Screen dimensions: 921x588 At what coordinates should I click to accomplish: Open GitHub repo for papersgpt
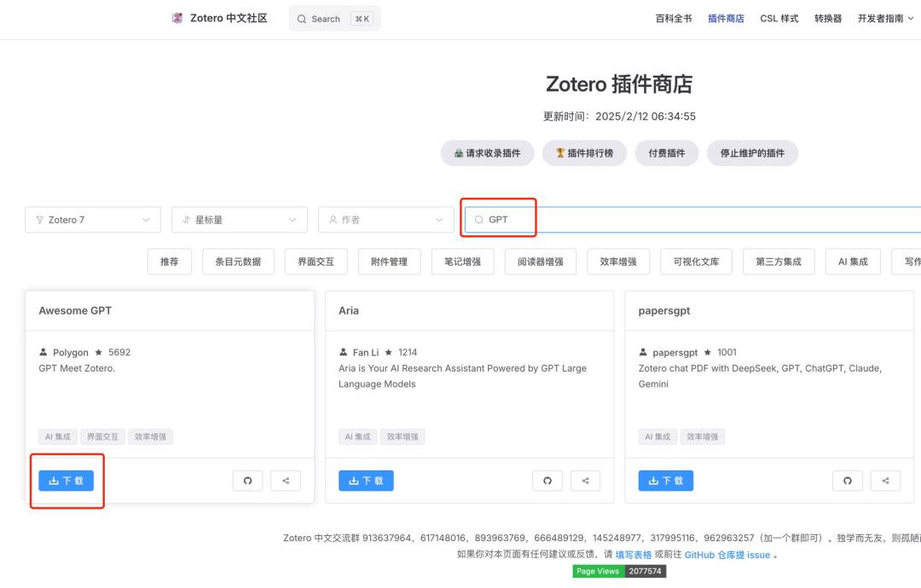point(848,481)
